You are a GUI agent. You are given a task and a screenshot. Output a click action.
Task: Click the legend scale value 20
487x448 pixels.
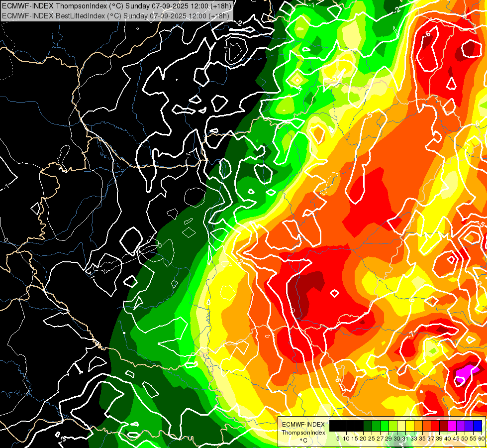(x=363, y=439)
